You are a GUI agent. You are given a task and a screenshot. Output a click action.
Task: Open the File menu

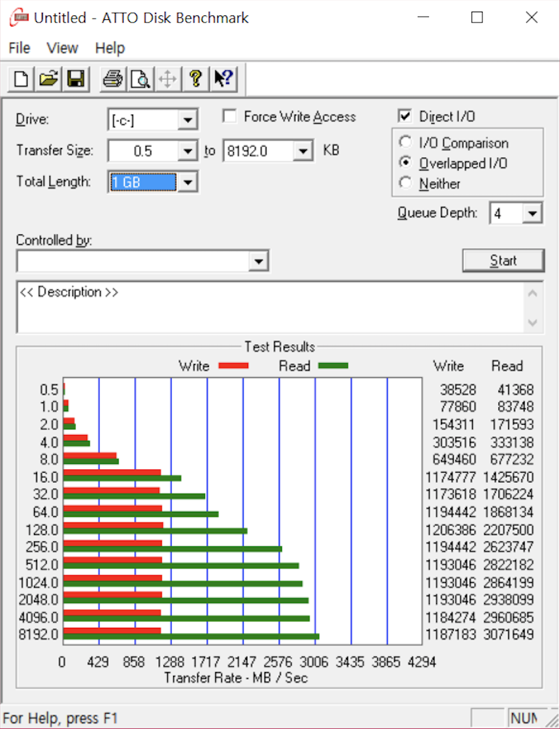[19, 48]
